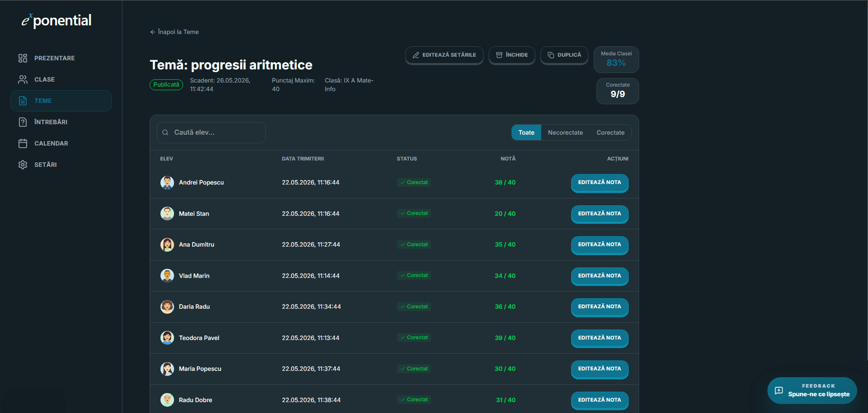Screen dimensions: 868x413
Task: Open Clase people icon in sidebar
Action: pos(23,79)
